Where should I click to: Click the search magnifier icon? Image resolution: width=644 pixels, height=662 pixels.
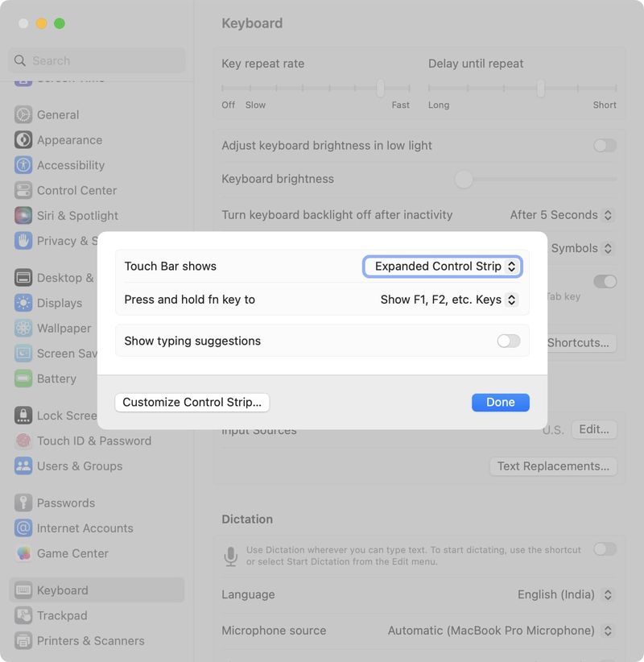pyautogui.click(x=20, y=60)
